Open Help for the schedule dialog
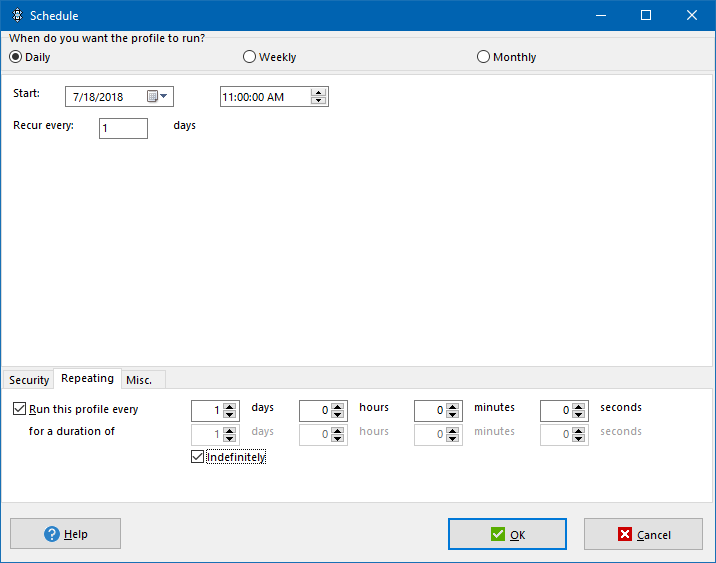The image size is (716, 563). pyautogui.click(x=65, y=533)
